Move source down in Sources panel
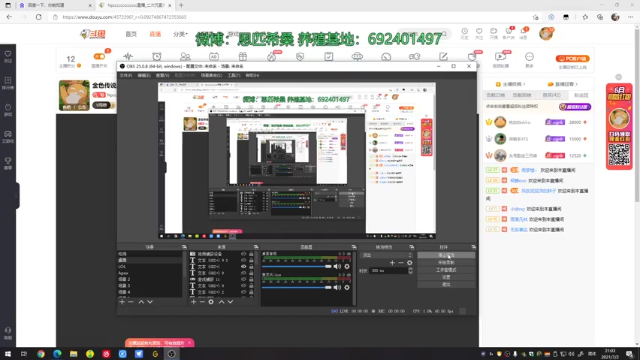640x360 pixels. click(x=230, y=302)
